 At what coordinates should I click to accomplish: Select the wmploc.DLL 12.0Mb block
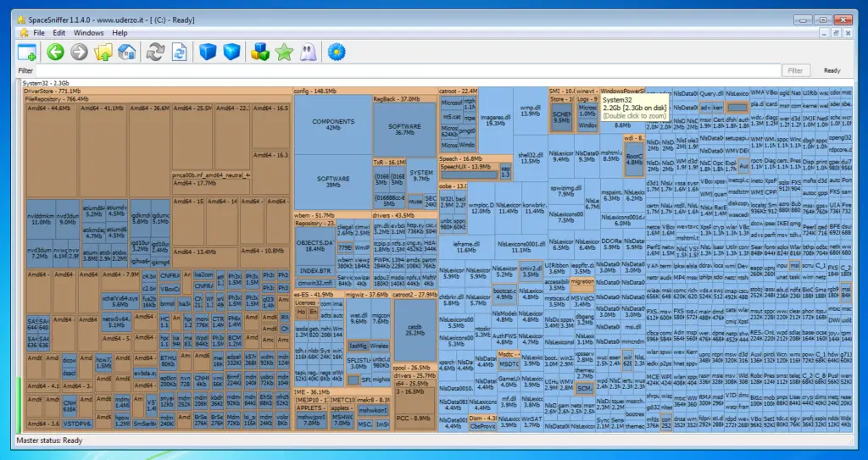point(481,208)
